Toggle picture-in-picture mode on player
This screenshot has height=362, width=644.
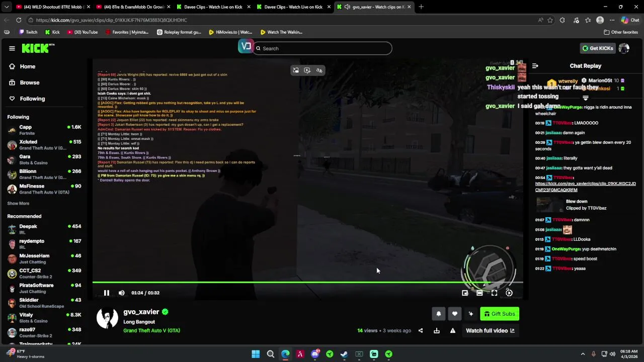pyautogui.click(x=465, y=293)
